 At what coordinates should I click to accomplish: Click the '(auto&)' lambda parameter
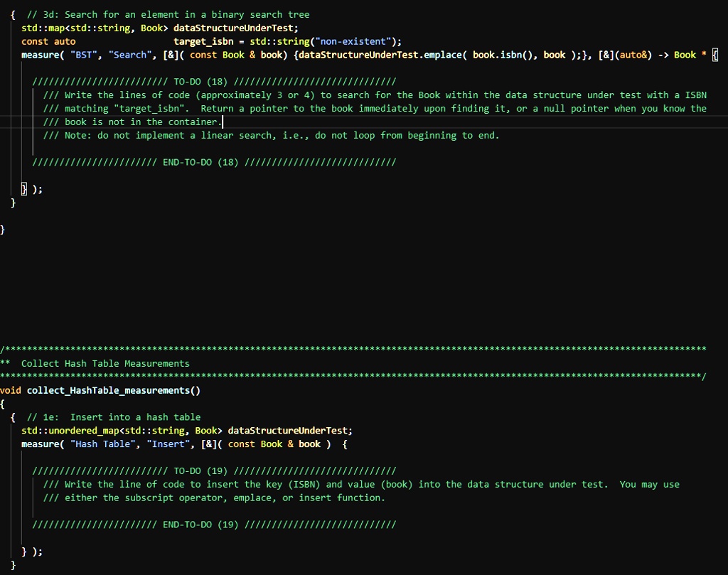pyautogui.click(x=633, y=55)
